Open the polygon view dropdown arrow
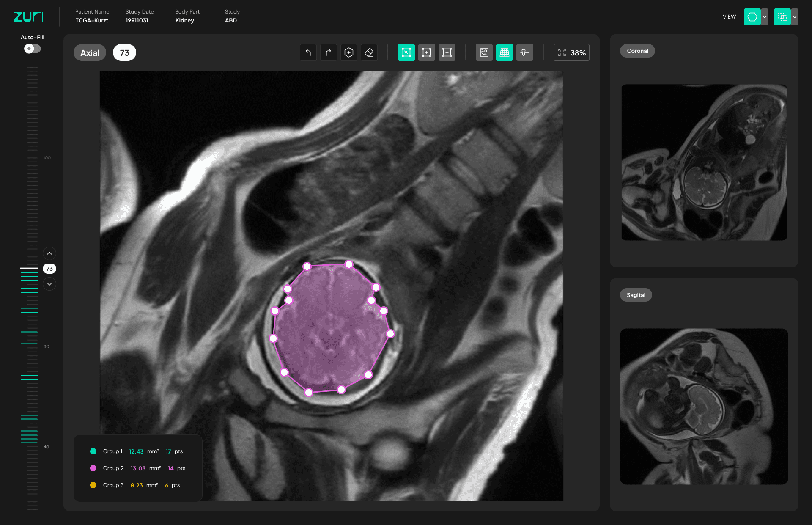812x525 pixels. tap(765, 17)
